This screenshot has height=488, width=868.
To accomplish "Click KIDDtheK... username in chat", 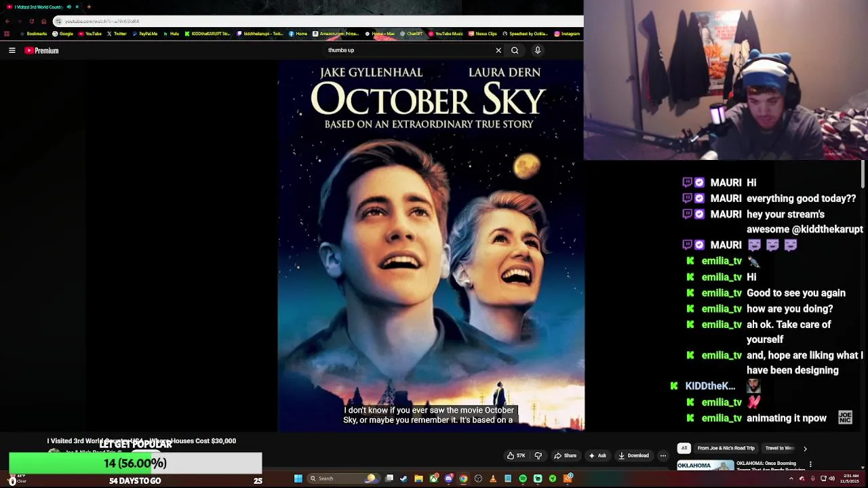I will pos(710,386).
